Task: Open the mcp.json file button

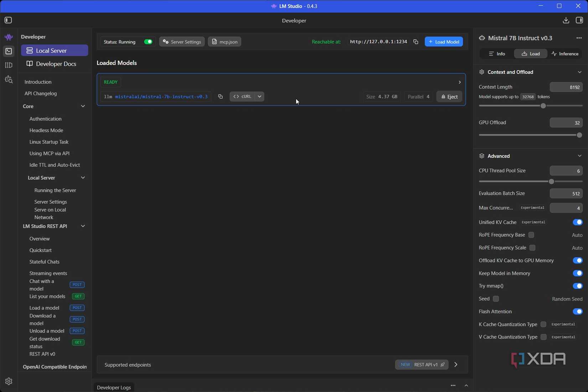Action: [225, 42]
